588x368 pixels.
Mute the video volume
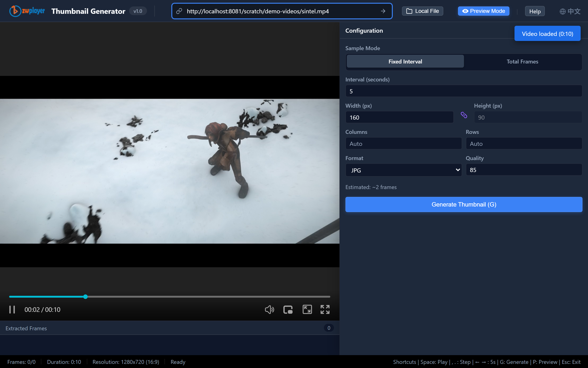269,310
